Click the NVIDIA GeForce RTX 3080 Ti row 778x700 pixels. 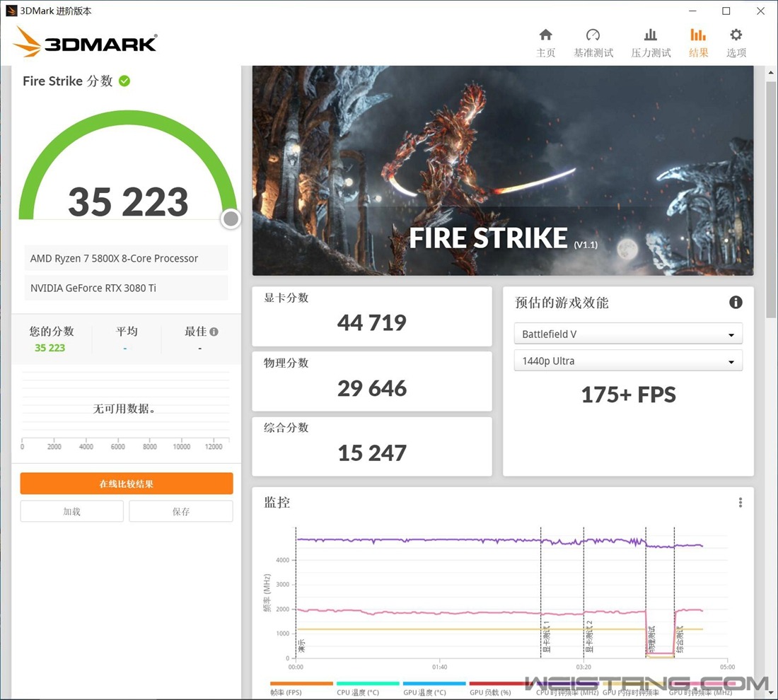tap(126, 288)
